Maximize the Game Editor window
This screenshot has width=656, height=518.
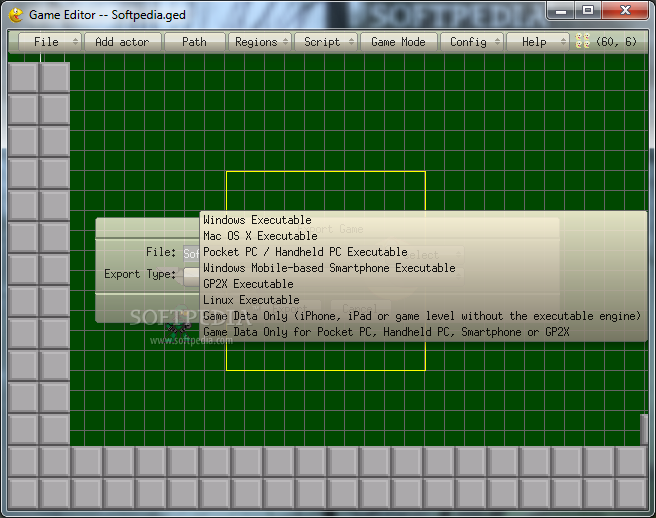coord(588,10)
